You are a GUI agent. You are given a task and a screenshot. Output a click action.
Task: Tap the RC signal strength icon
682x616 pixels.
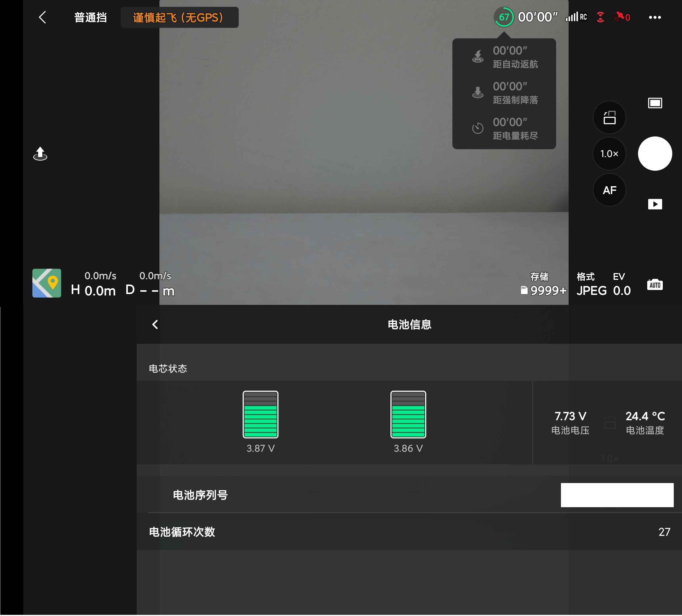pyautogui.click(x=576, y=17)
